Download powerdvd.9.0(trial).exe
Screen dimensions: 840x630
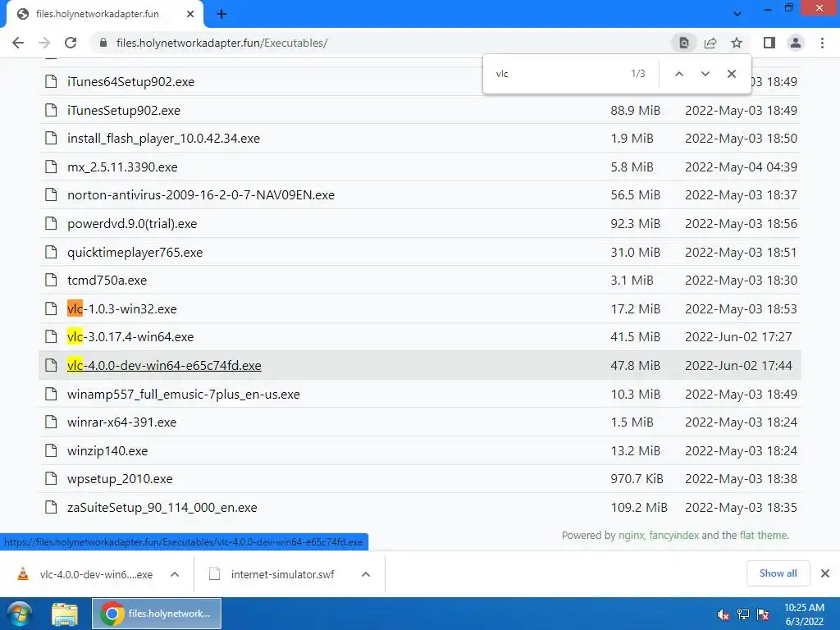pos(132,224)
